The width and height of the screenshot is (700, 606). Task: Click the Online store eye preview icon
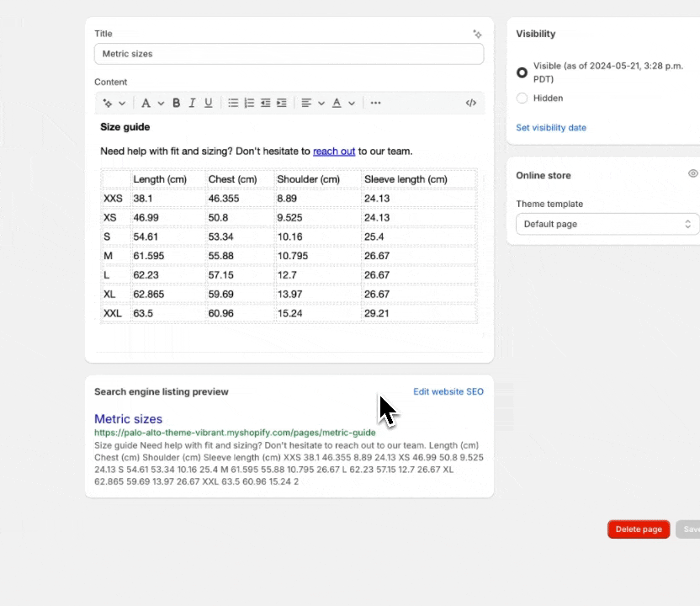[x=692, y=173]
